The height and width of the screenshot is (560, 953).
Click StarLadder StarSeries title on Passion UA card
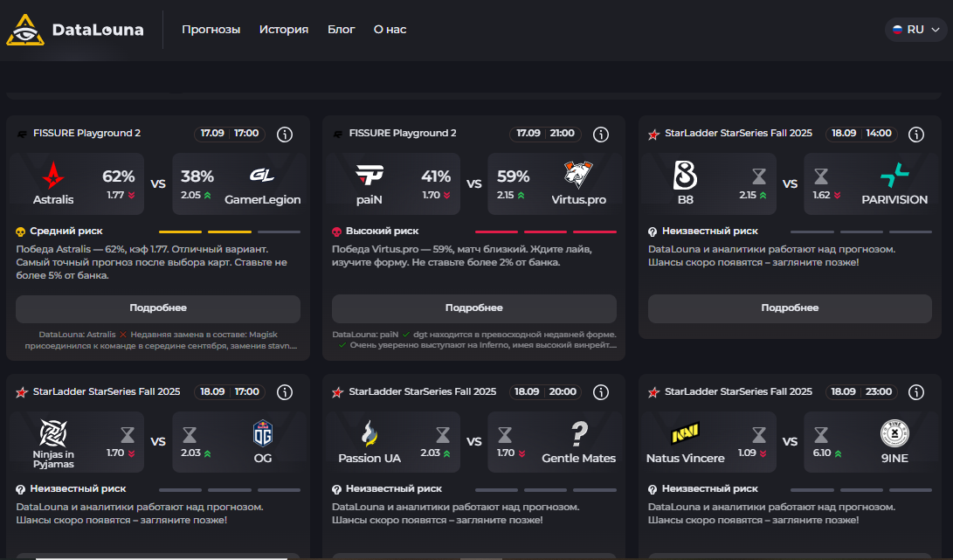coord(423,391)
